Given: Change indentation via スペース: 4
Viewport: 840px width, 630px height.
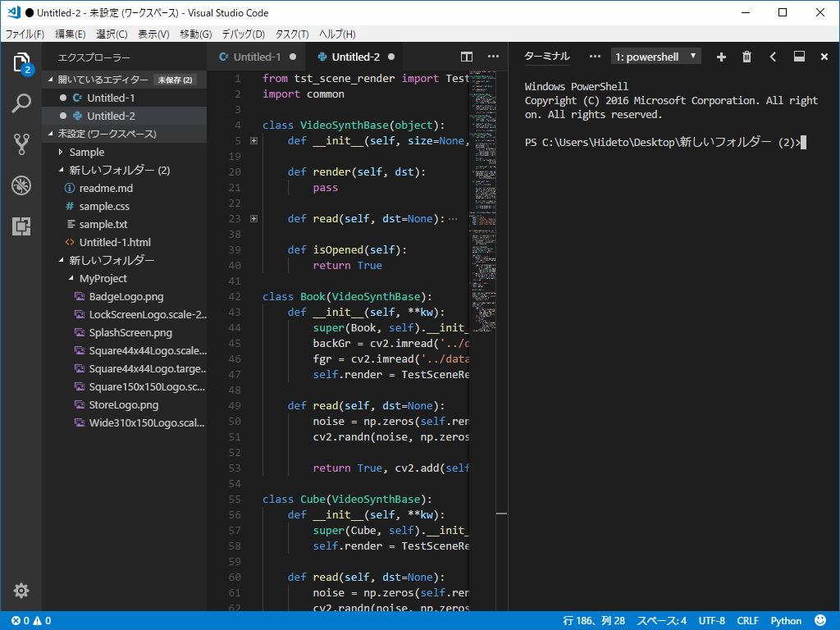Looking at the screenshot, I should 661,620.
